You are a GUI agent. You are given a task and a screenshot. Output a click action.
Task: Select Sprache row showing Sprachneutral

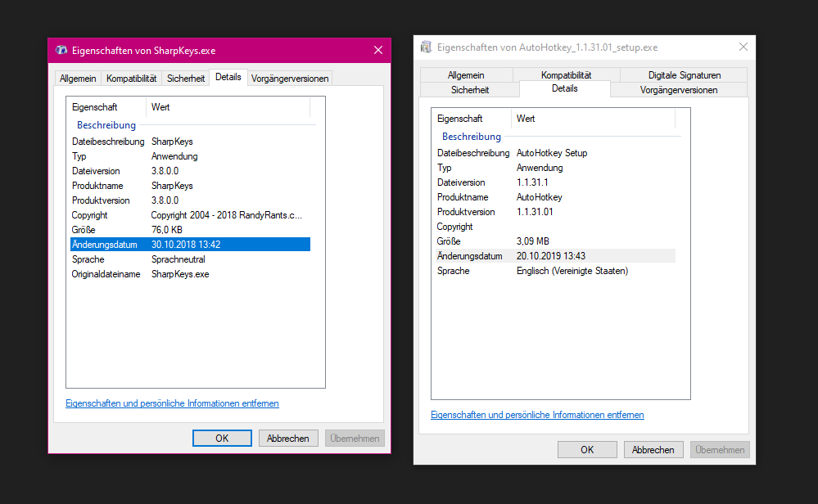click(x=191, y=259)
